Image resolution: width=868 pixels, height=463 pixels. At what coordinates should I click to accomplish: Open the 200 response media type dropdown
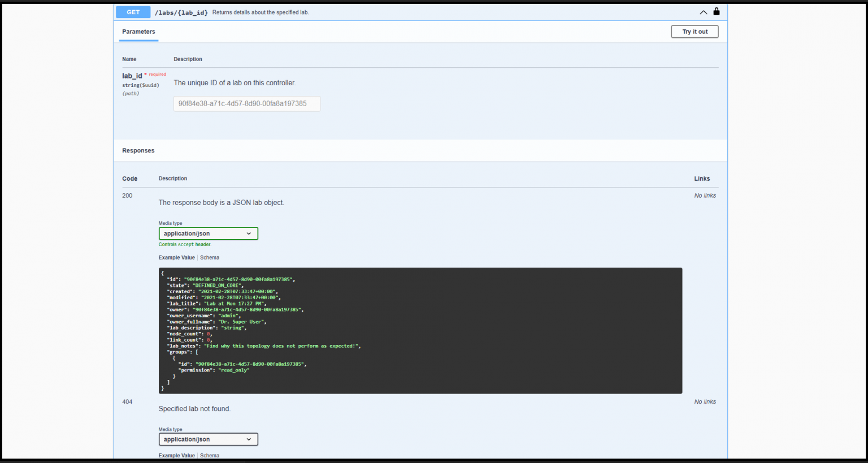(208, 233)
